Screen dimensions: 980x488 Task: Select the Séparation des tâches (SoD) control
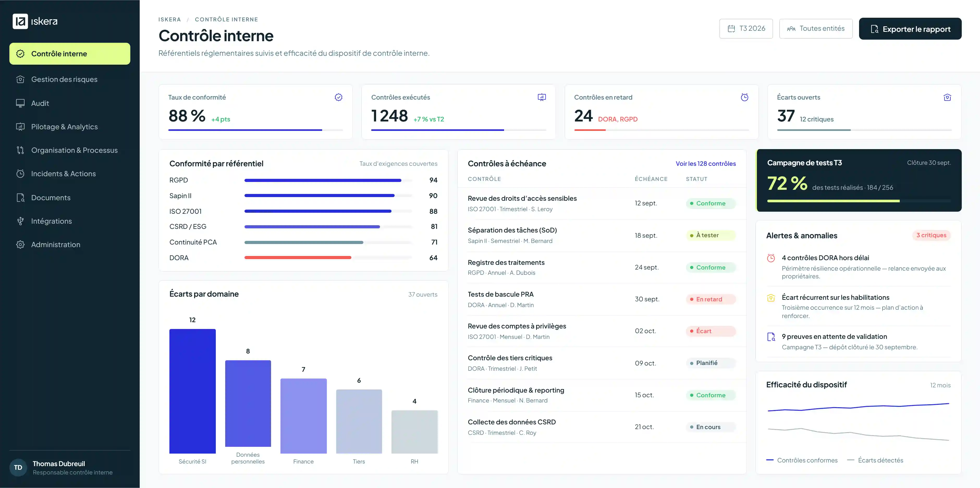602,235
